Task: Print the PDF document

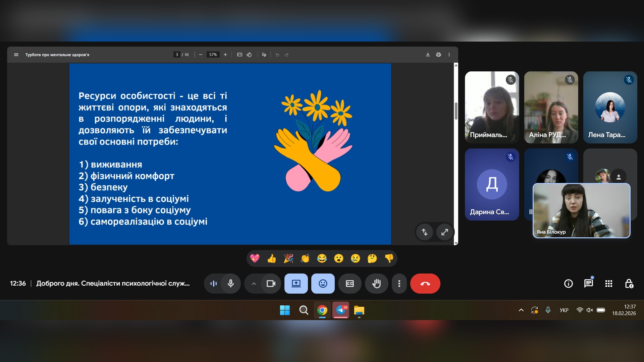Action: coord(438,55)
